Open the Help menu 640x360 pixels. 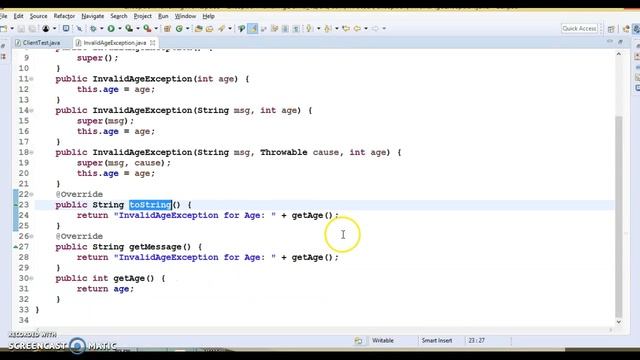[x=209, y=16]
